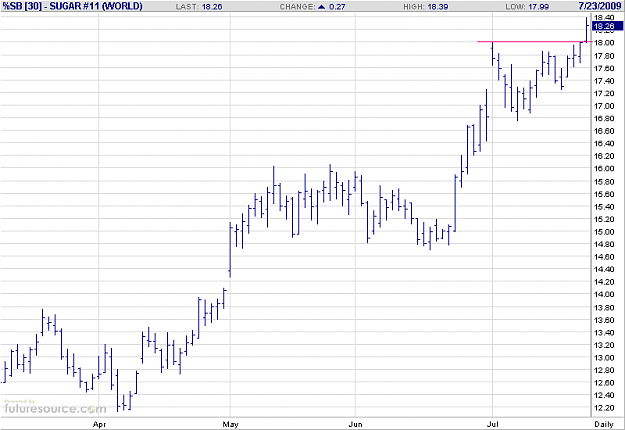Click the 15.00 price axis label
Screen dimensions: 625x430
(x=604, y=232)
